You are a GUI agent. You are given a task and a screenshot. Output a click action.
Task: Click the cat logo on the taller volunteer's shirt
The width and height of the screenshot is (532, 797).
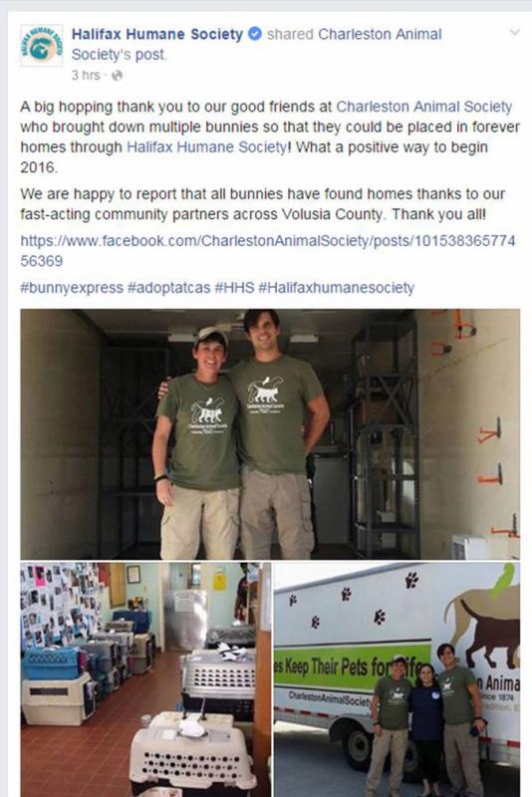tap(265, 391)
